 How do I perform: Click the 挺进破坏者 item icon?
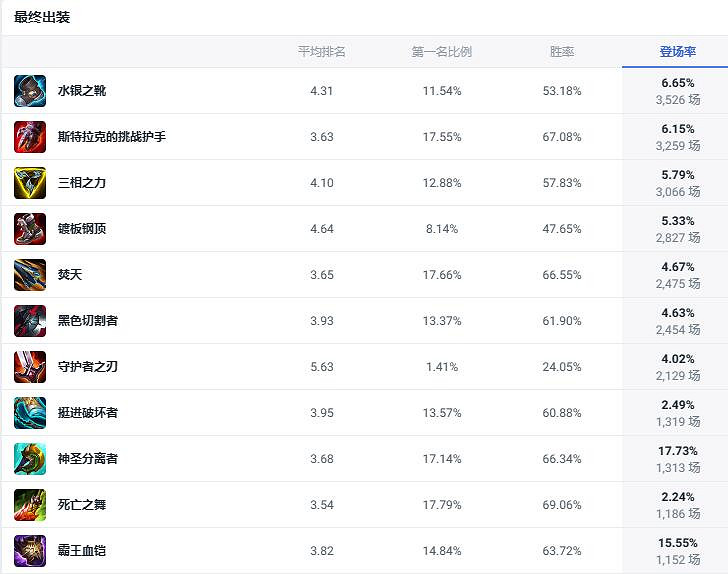[x=30, y=413]
